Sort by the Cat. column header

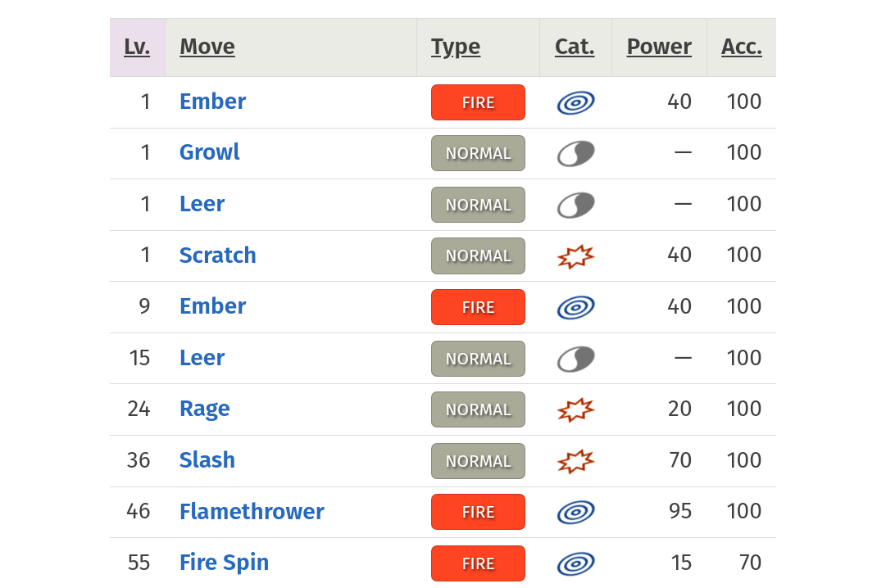575,47
